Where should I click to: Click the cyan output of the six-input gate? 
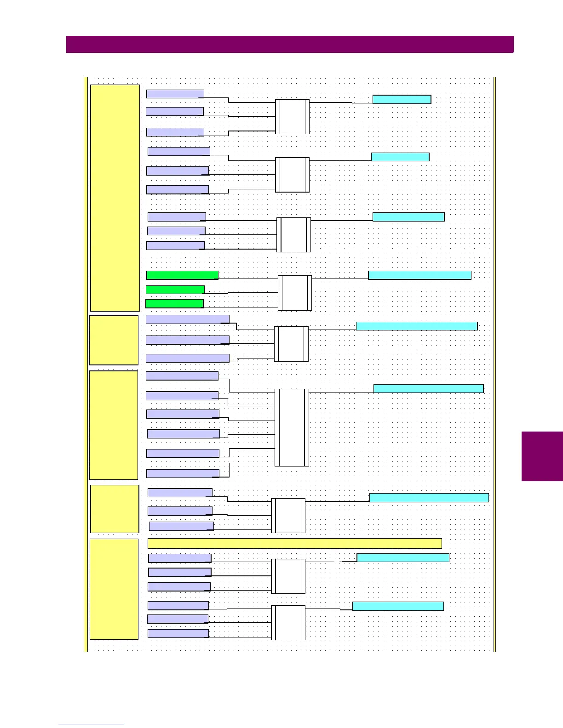coord(428,388)
